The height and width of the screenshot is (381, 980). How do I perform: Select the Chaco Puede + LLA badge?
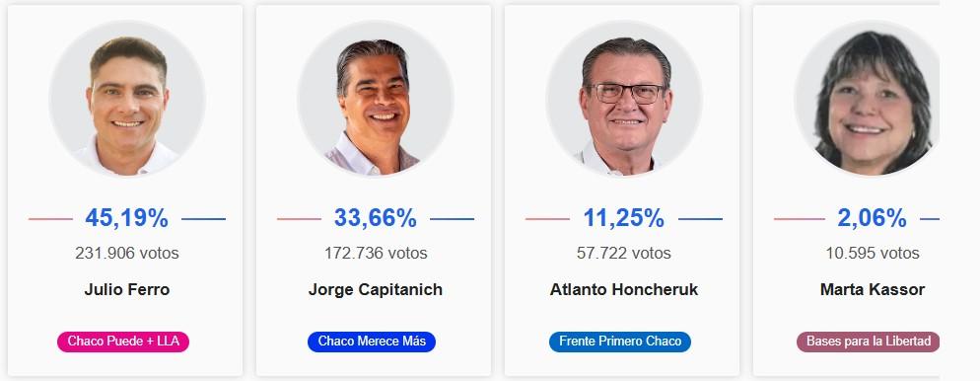[x=123, y=342]
